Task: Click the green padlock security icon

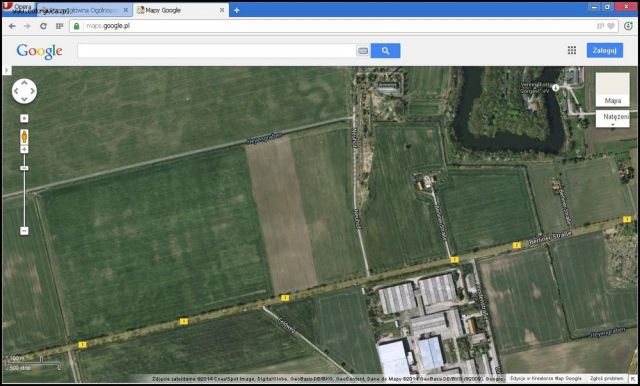Action: pos(76,26)
